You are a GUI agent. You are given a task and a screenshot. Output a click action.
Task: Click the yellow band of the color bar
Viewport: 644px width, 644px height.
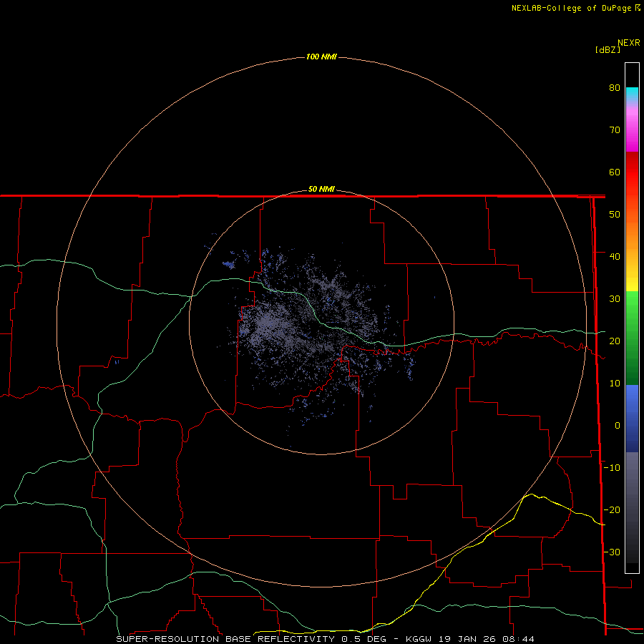click(x=632, y=283)
